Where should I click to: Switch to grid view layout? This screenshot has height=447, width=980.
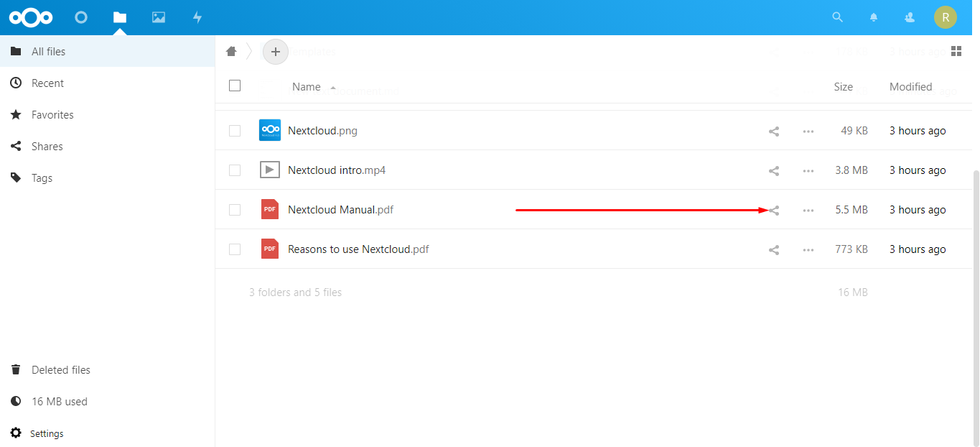pyautogui.click(x=956, y=51)
